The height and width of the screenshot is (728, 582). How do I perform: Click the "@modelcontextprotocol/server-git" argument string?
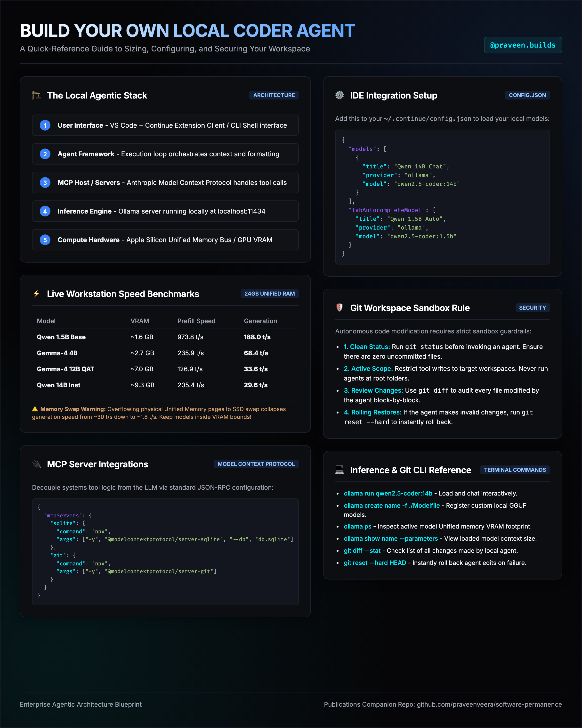pyautogui.click(x=159, y=571)
